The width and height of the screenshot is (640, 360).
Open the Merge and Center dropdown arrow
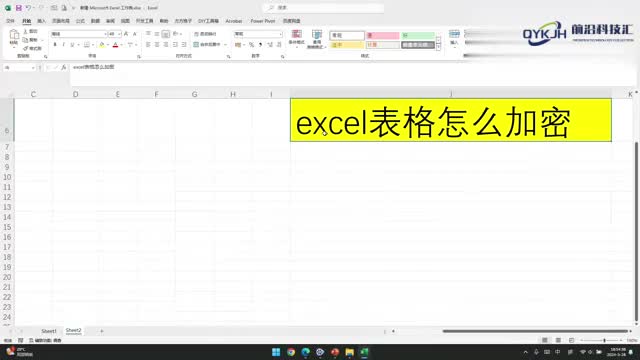coord(225,44)
